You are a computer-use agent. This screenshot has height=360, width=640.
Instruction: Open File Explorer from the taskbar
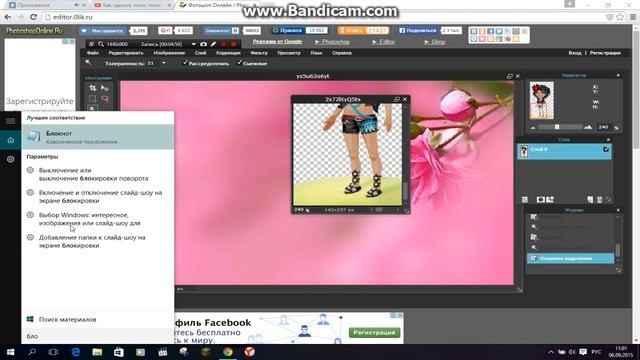[x=97, y=352]
